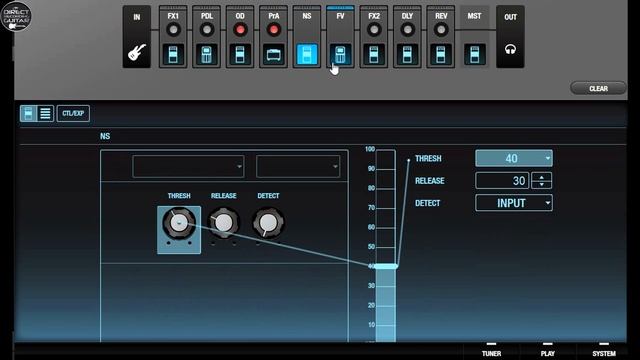
Task: Select the IN guitar input block
Action: (137, 37)
